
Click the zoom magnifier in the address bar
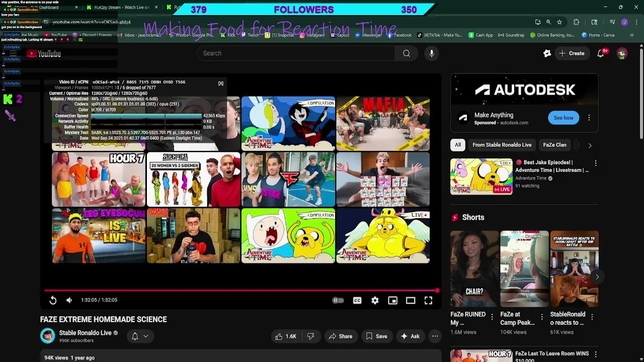click(x=548, y=22)
